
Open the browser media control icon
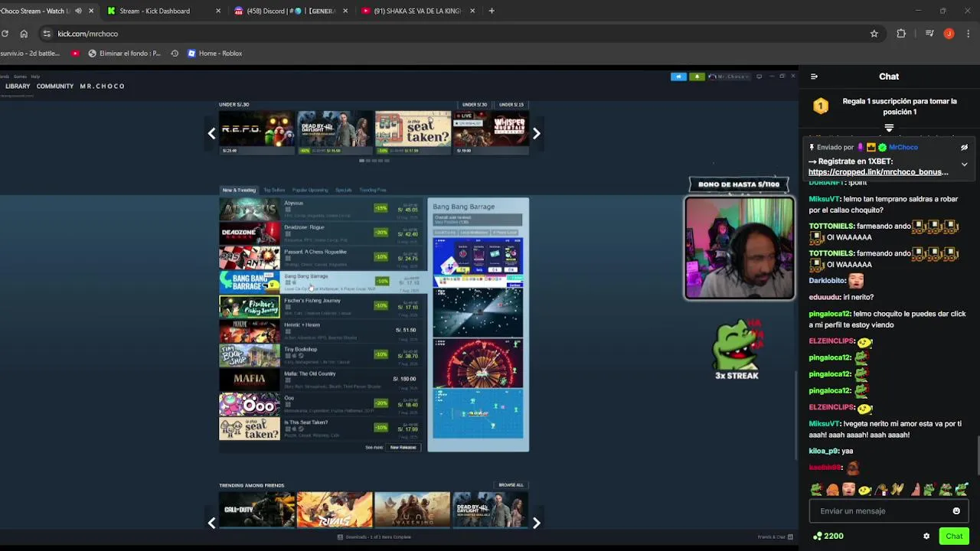click(x=929, y=34)
